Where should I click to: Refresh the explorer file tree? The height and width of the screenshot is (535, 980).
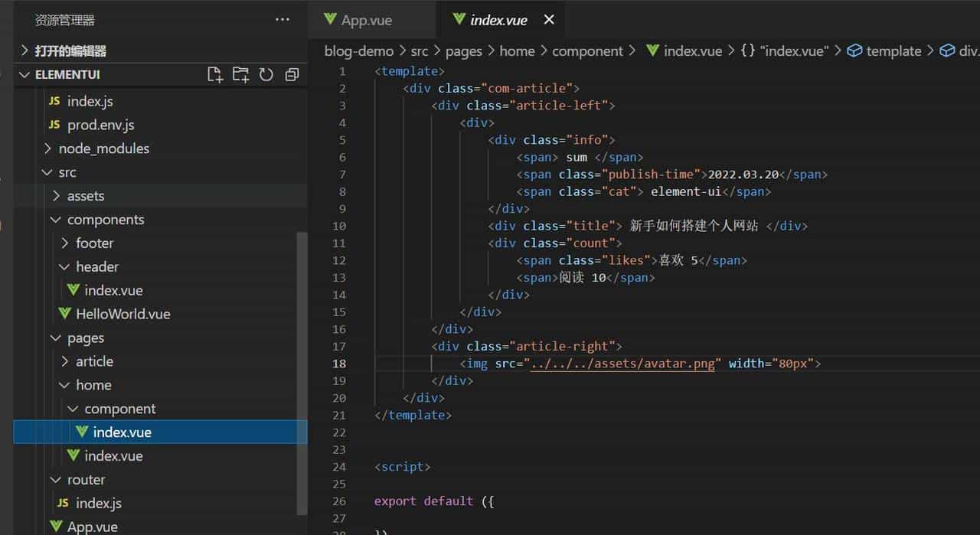(x=266, y=74)
